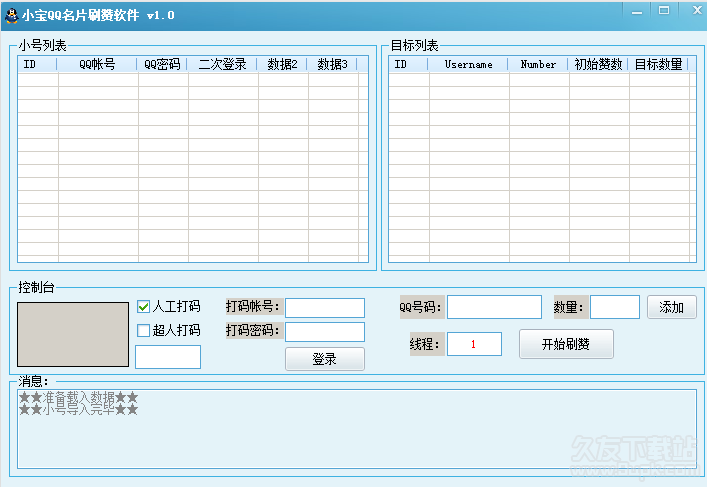Click the QQ penguin app icon in title bar
707x487 pixels.
point(11,15)
